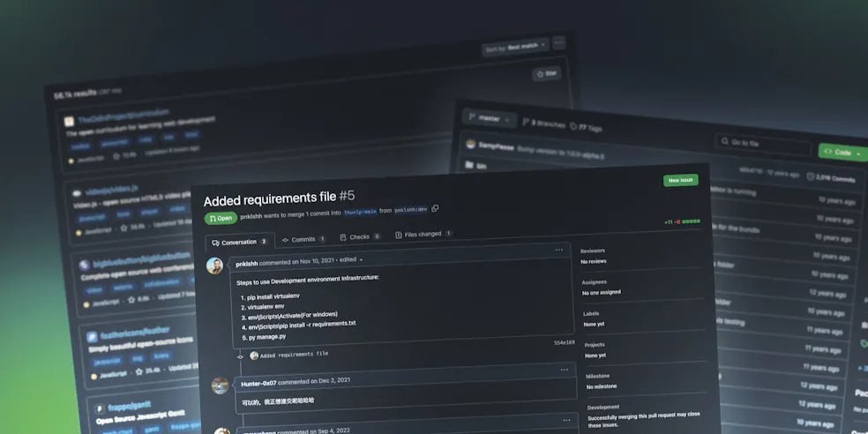Open the Reviewers sidebar section
The image size is (868, 434).
click(x=592, y=251)
